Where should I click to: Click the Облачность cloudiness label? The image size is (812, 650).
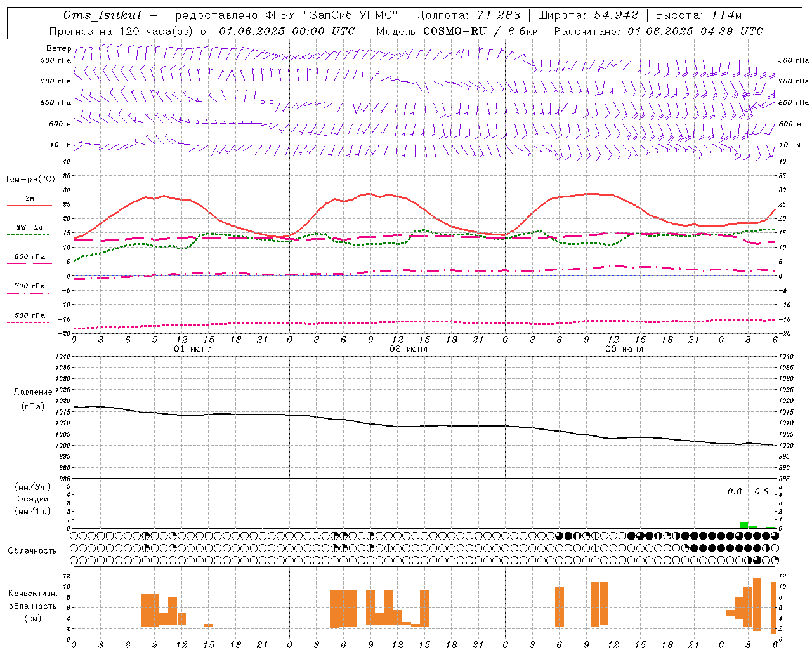point(32,550)
